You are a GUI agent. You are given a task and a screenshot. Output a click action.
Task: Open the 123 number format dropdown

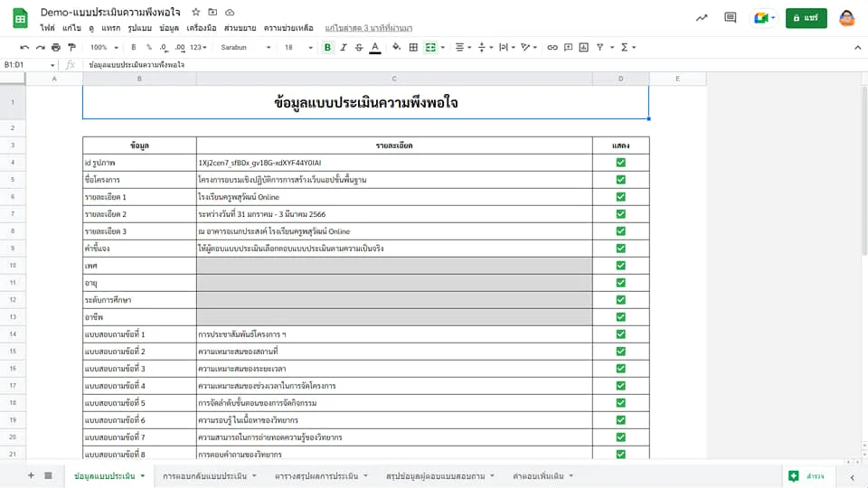tap(198, 48)
